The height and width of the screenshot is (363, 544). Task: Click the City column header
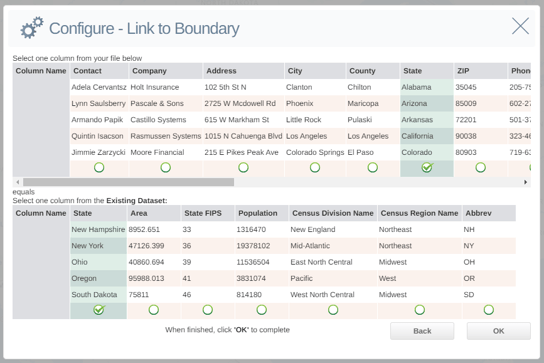point(315,71)
